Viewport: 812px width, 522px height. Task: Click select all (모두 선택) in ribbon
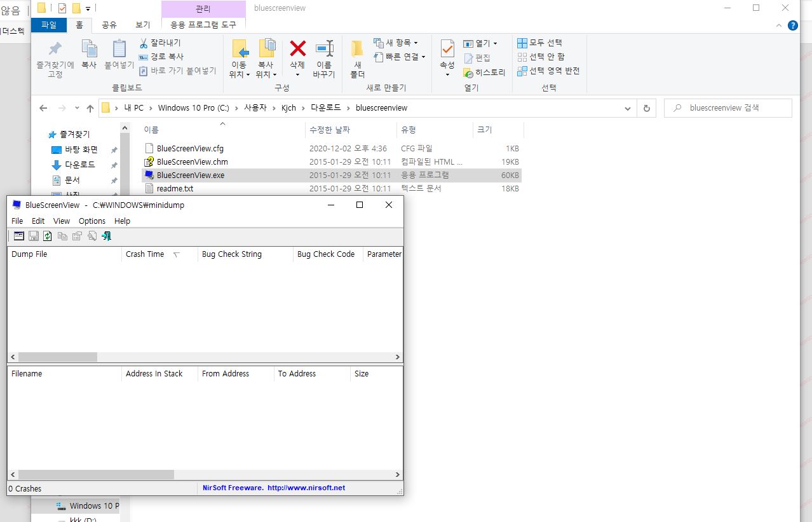click(540, 43)
